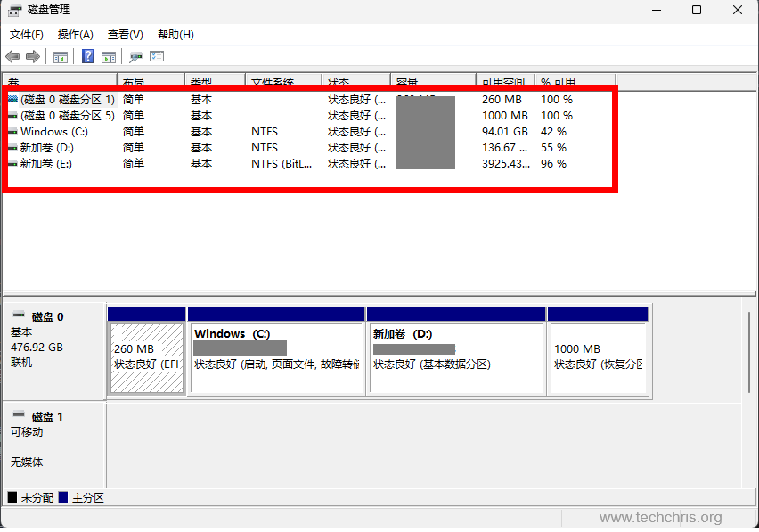
Task: Open the 查看(V) menu
Action: (x=126, y=35)
